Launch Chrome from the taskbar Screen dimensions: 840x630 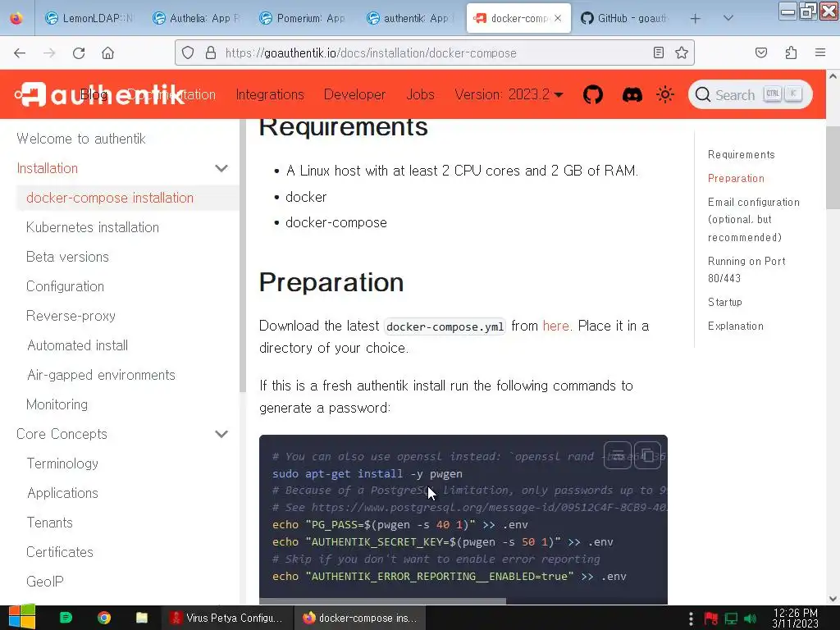coord(104,618)
